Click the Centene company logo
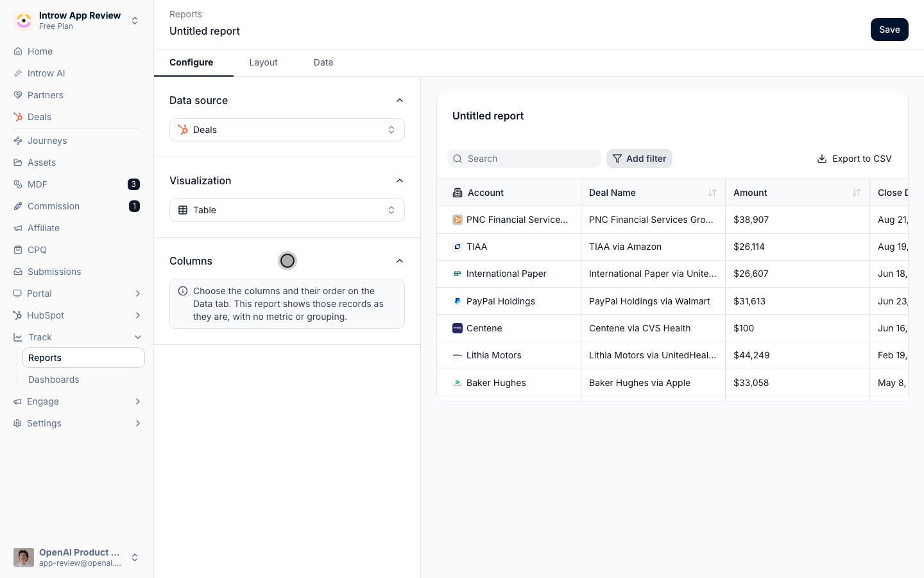This screenshot has width=924, height=578. (458, 328)
